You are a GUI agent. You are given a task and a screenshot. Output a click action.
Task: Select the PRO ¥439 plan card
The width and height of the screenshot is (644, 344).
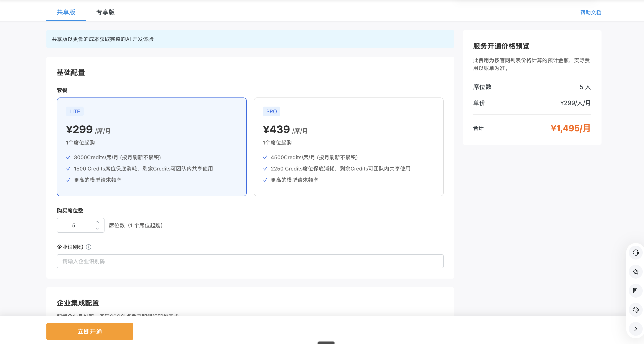pos(348,147)
